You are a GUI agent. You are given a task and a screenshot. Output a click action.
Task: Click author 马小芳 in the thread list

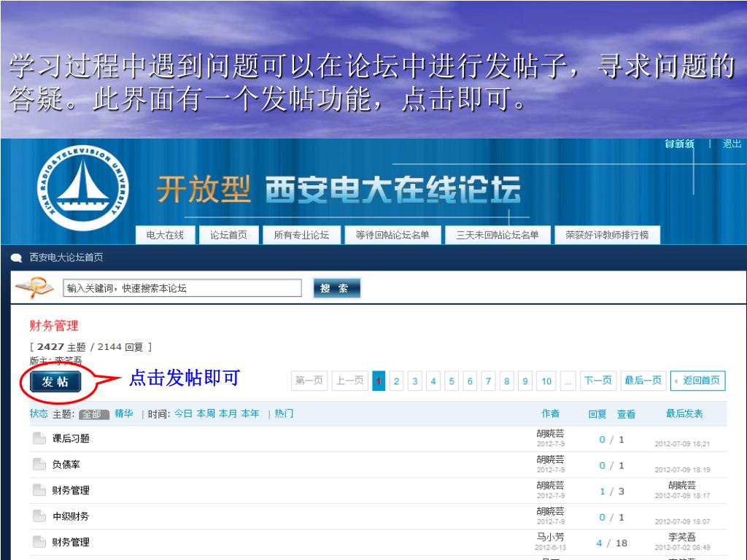coord(551,537)
